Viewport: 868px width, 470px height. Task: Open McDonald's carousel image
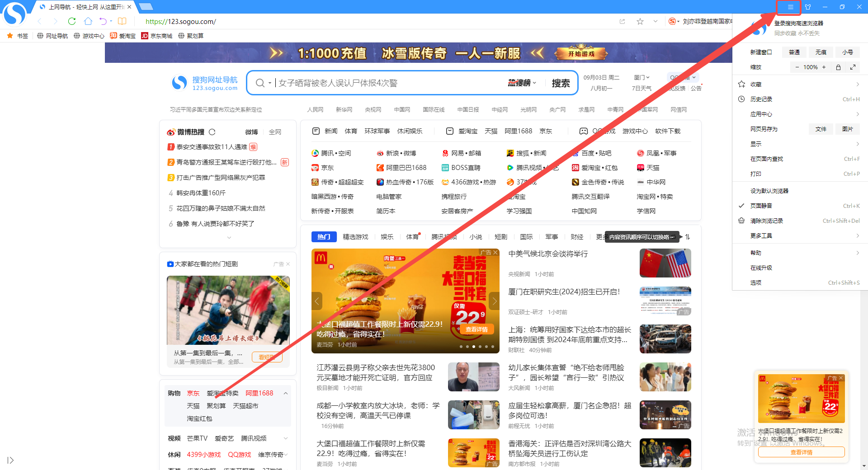[406, 301]
